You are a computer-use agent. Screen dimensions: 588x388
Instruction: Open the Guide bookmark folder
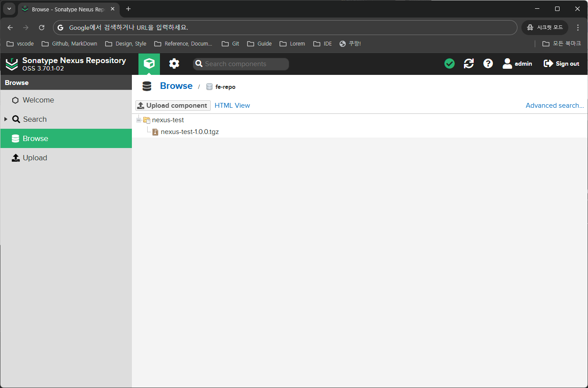click(x=259, y=44)
